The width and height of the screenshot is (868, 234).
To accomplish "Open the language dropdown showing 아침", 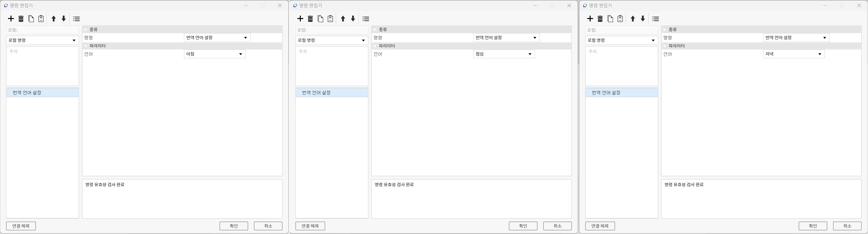I will 215,54.
